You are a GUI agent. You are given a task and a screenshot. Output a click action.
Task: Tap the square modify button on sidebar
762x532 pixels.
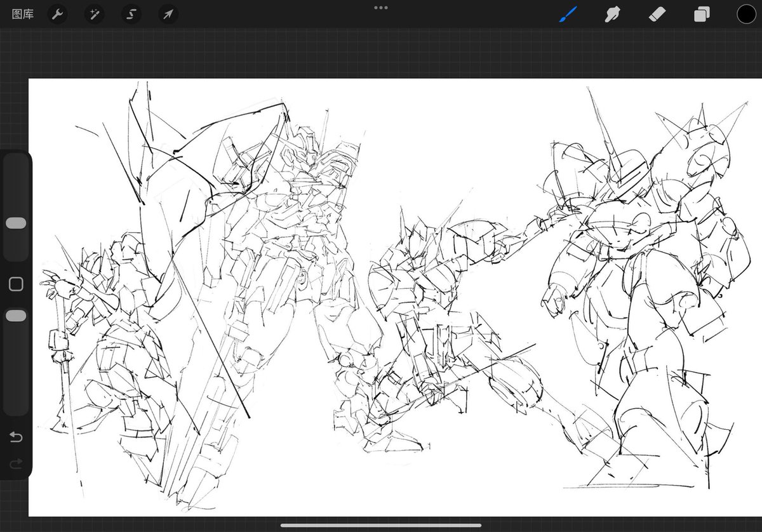point(16,284)
